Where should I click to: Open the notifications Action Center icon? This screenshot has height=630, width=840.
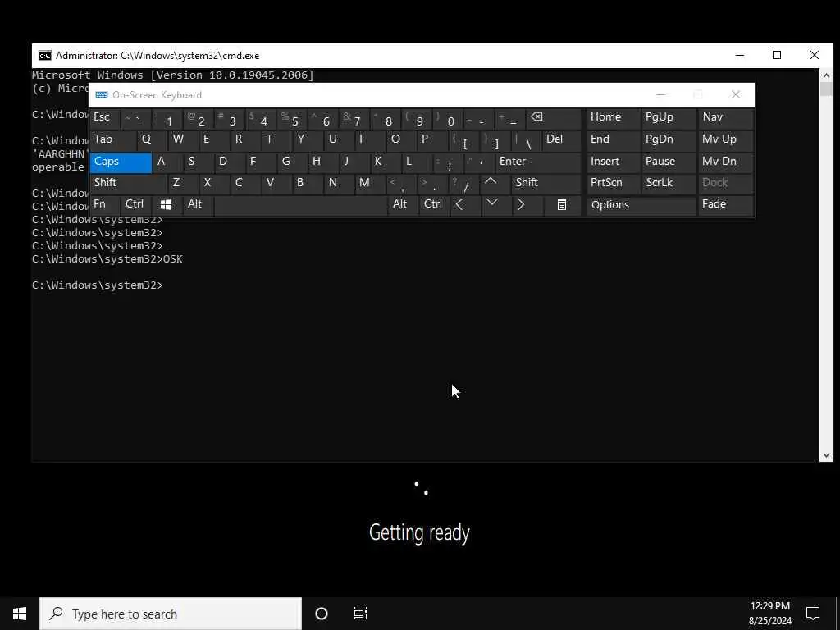pyautogui.click(x=813, y=614)
